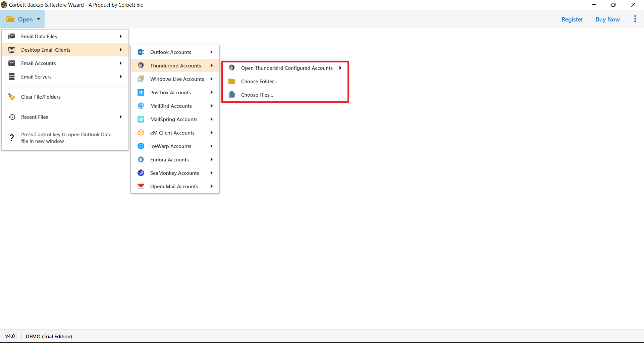The image size is (644, 343).
Task: Click the MailBird Accounts icon
Action: tap(141, 106)
